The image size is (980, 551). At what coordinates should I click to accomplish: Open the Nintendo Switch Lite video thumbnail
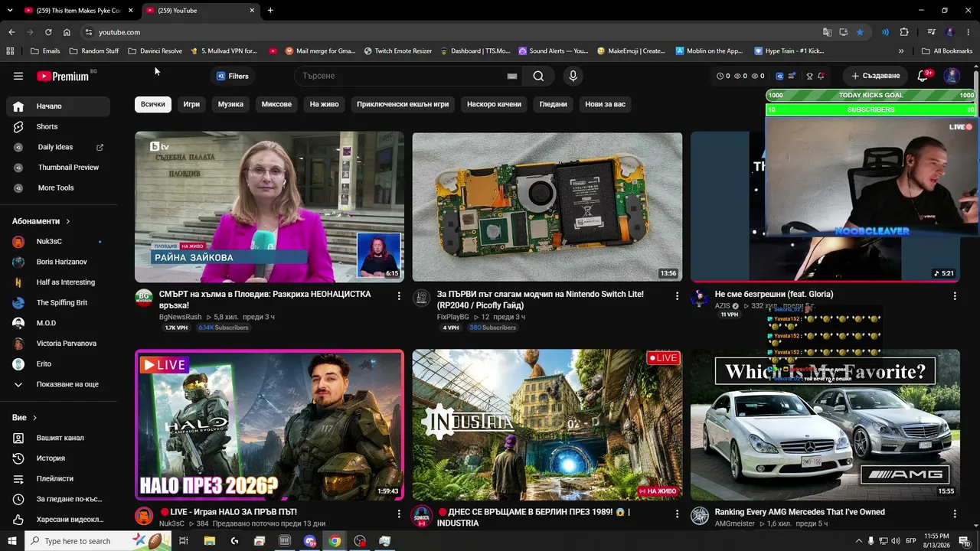(547, 207)
